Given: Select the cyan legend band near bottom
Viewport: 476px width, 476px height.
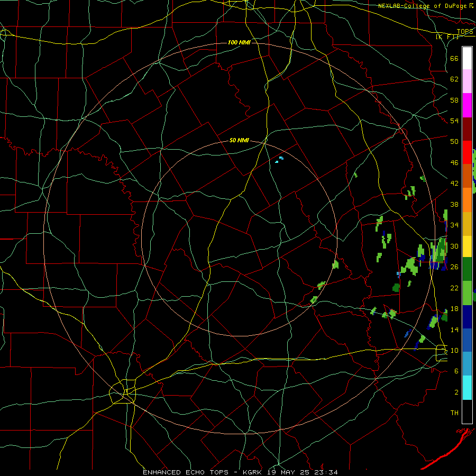Looking at the screenshot, I should (467, 388).
